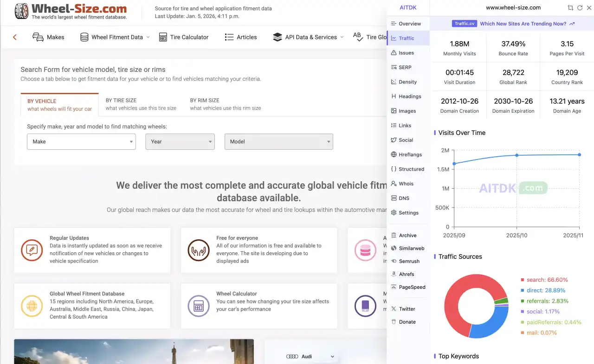Switch to the Overview tab in AITDK
This screenshot has height=364, width=594.
pyautogui.click(x=408, y=24)
